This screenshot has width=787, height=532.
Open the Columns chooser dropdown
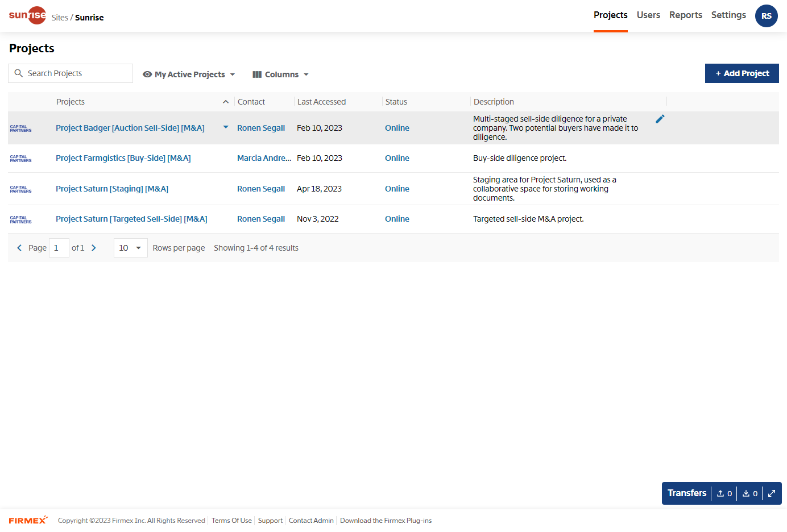[x=280, y=74]
